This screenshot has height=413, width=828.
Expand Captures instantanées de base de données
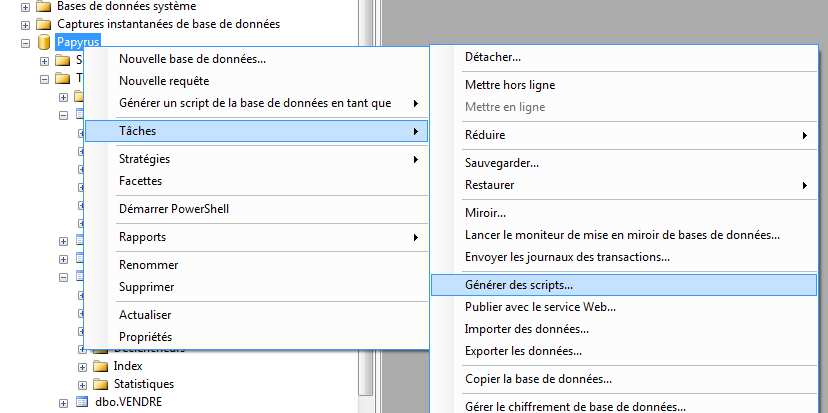(x=25, y=24)
